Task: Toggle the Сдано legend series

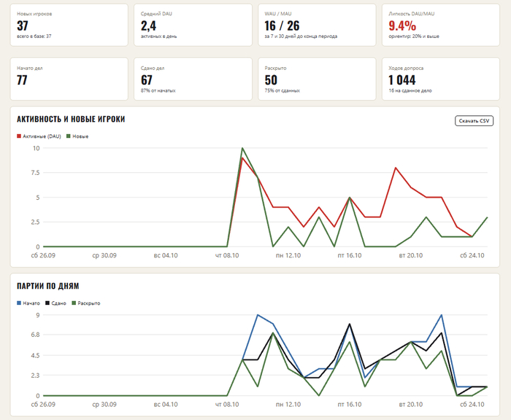Action: click(x=55, y=303)
